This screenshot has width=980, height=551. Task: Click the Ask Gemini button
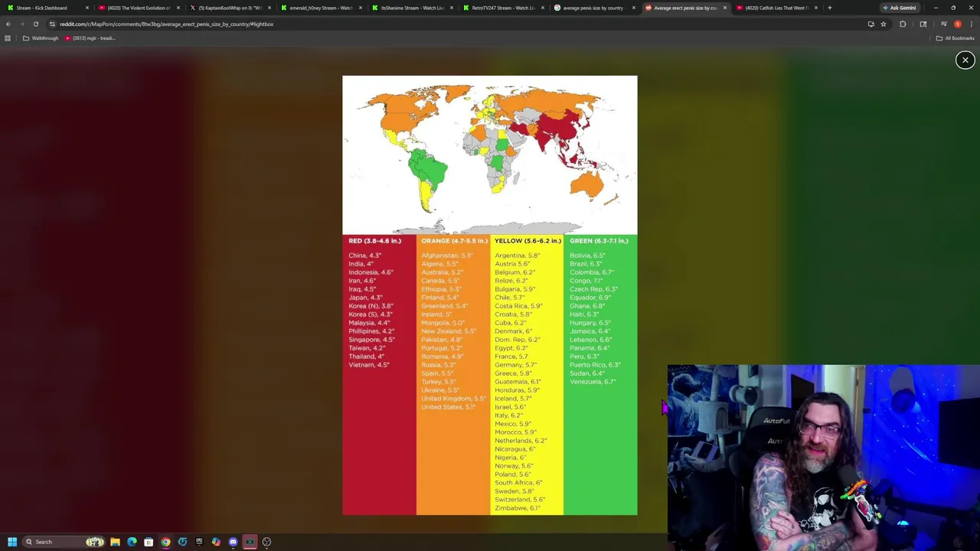(900, 8)
